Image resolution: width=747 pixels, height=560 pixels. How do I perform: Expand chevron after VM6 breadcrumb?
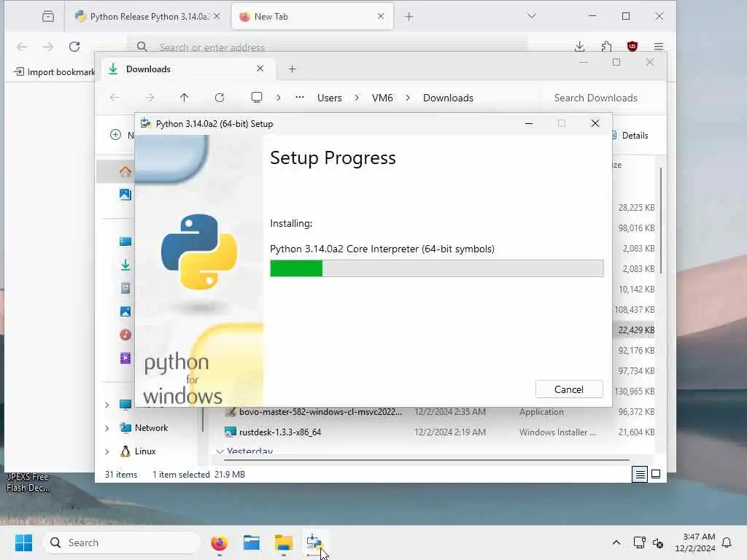click(x=408, y=98)
